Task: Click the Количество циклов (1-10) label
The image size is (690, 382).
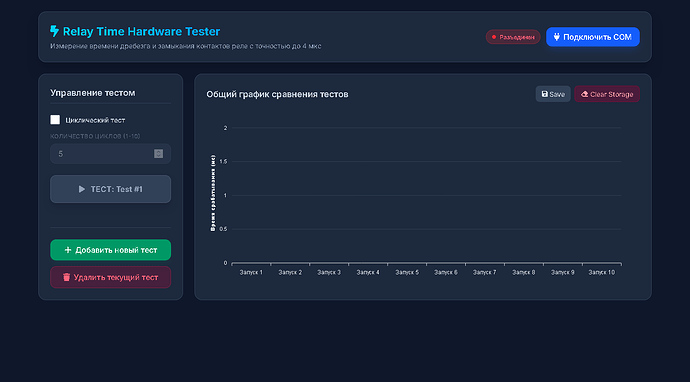Action: [x=95, y=136]
